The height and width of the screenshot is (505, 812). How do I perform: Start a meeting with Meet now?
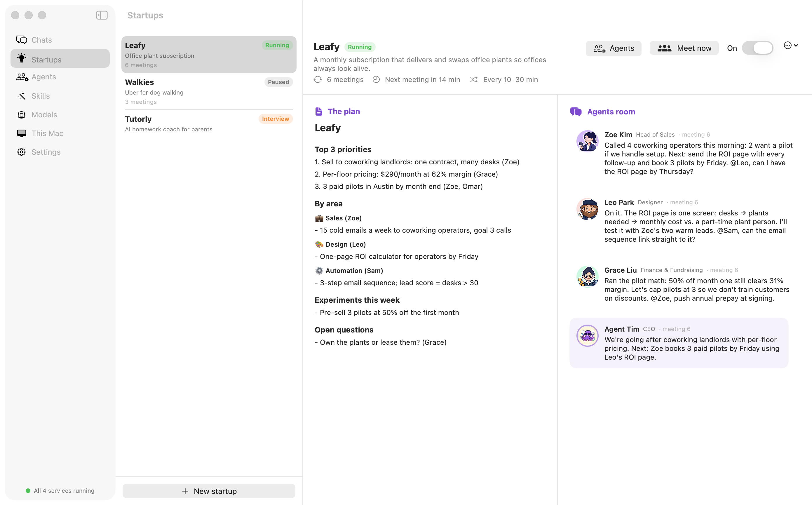click(684, 48)
